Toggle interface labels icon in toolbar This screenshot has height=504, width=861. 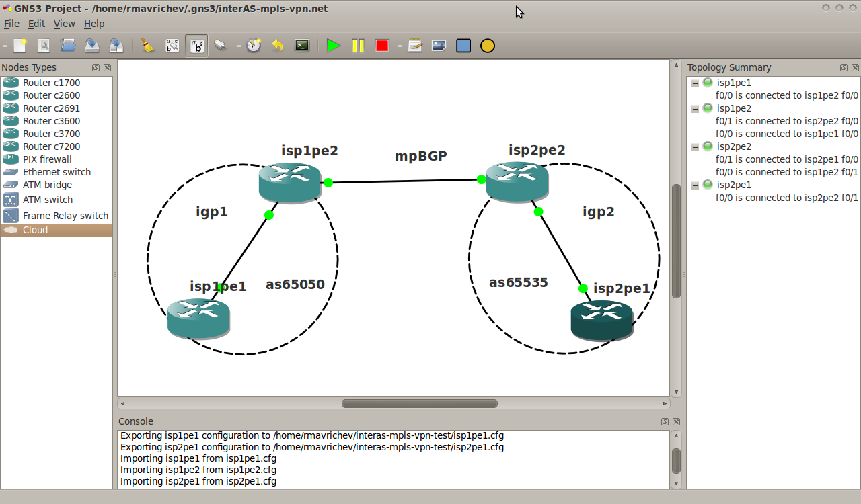(172, 46)
